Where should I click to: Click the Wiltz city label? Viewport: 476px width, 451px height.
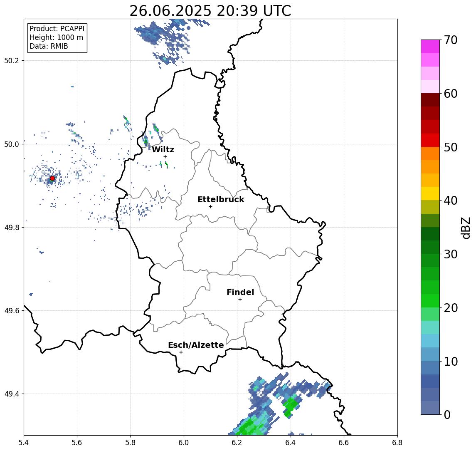(163, 149)
